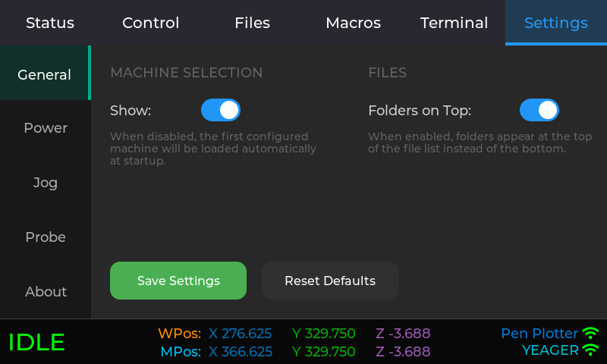
Task: Go to the Files tab
Action: [x=252, y=23]
